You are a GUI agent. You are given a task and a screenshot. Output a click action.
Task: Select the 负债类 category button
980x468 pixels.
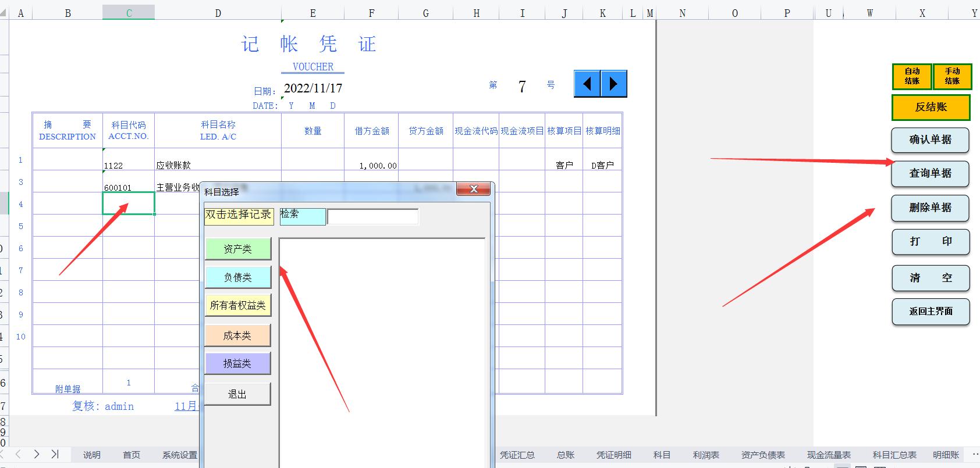tap(238, 277)
